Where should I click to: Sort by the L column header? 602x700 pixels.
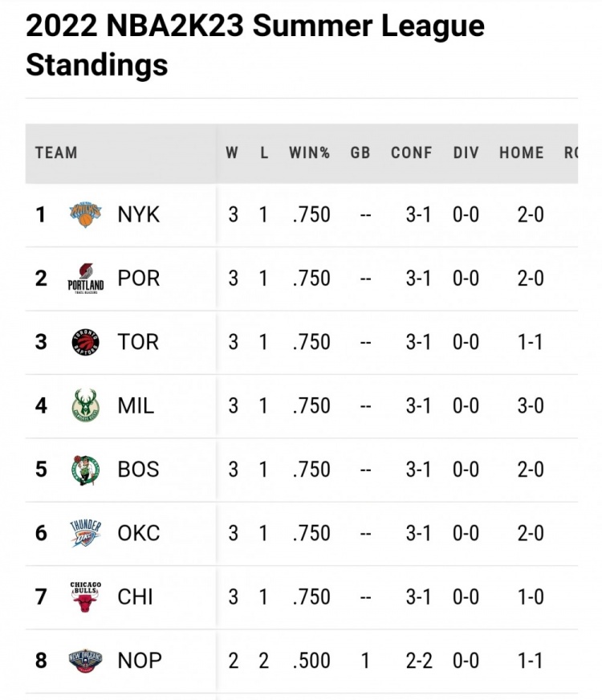click(263, 153)
